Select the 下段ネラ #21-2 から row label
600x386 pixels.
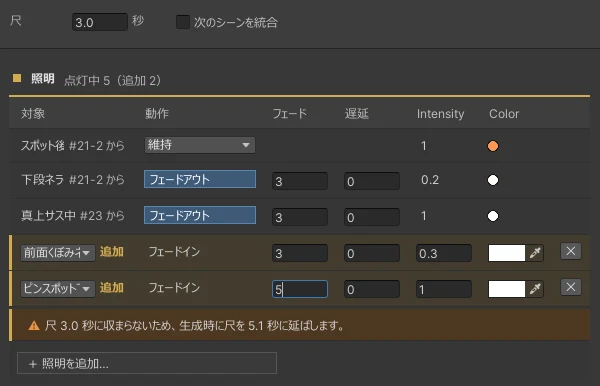(x=73, y=180)
